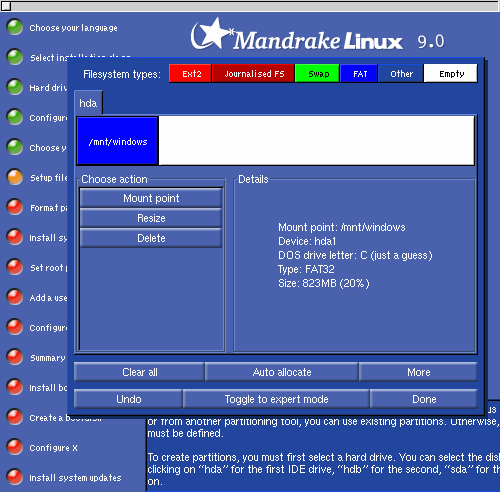
Task: Click 'Size: 823MB (20%)' in Details
Action: coord(324,283)
